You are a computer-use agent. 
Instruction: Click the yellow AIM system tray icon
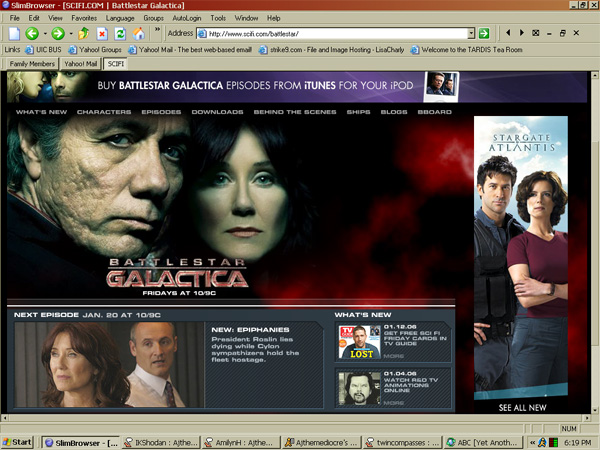click(x=542, y=443)
